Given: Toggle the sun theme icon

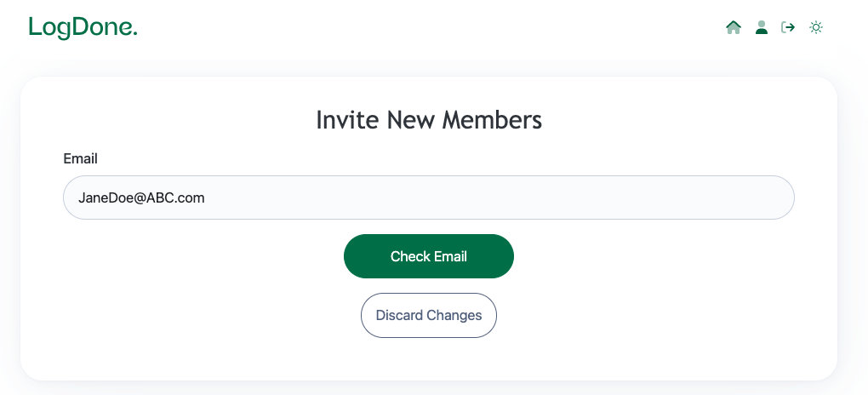Looking at the screenshot, I should pos(816,27).
